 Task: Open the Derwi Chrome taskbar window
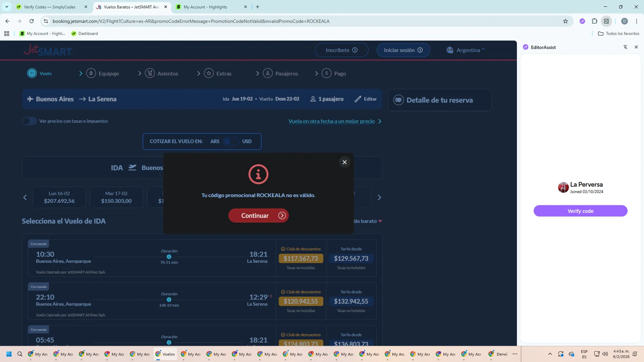point(498,354)
